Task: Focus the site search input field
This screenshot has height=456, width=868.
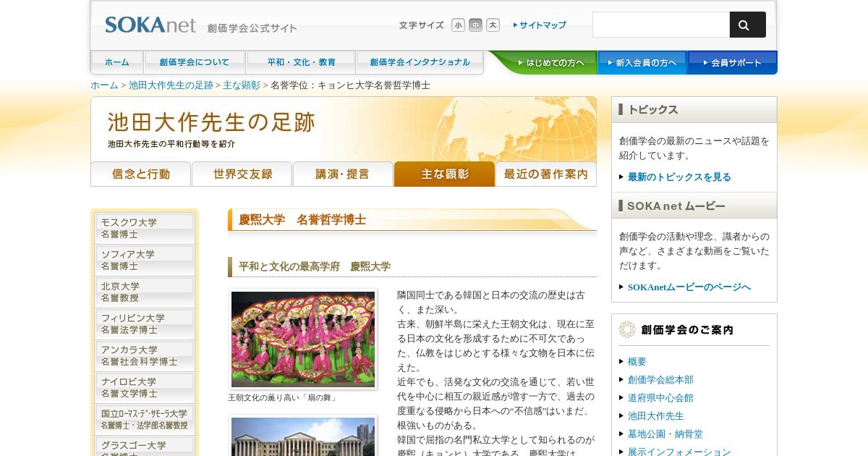Action: click(x=661, y=25)
